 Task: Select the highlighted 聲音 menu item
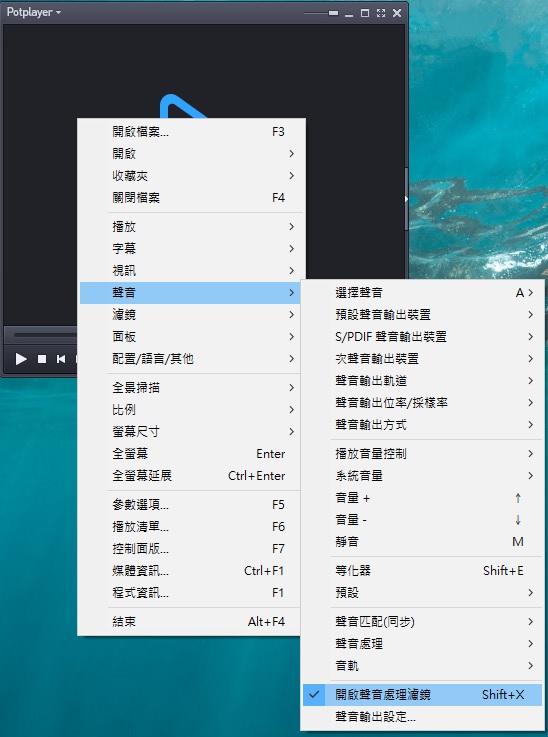pyautogui.click(x=190, y=293)
